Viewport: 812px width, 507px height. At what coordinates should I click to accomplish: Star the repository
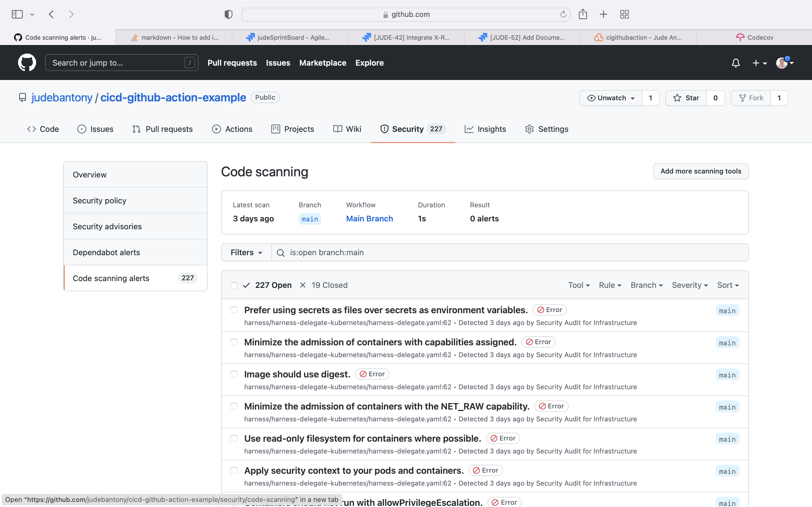tap(686, 98)
